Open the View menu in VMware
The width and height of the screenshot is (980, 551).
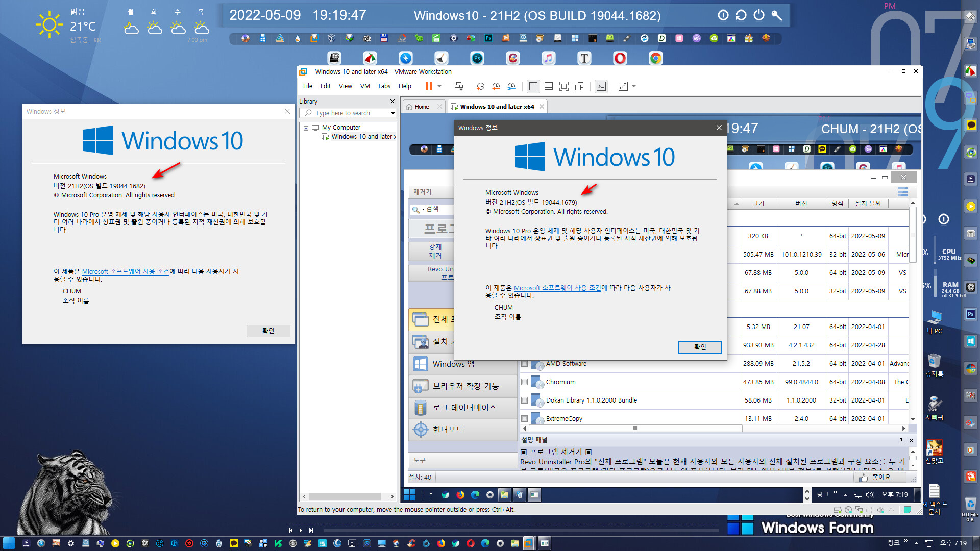[346, 86]
